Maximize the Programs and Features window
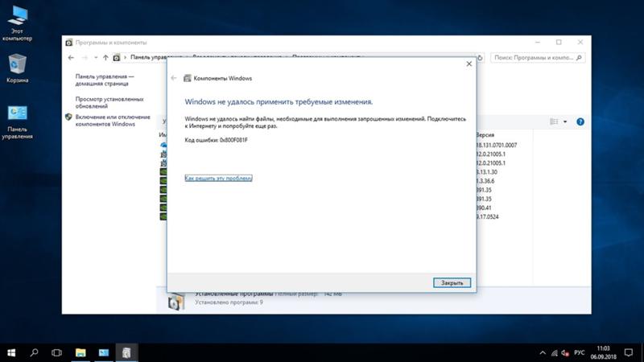 559,43
